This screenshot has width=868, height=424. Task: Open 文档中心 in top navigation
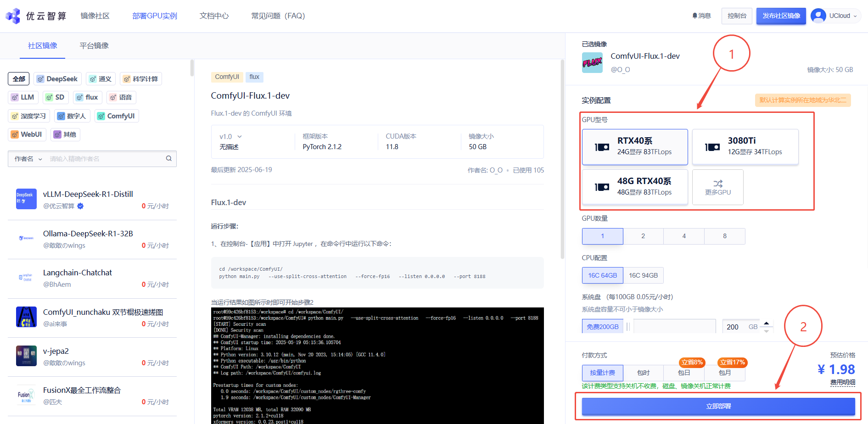click(x=214, y=16)
